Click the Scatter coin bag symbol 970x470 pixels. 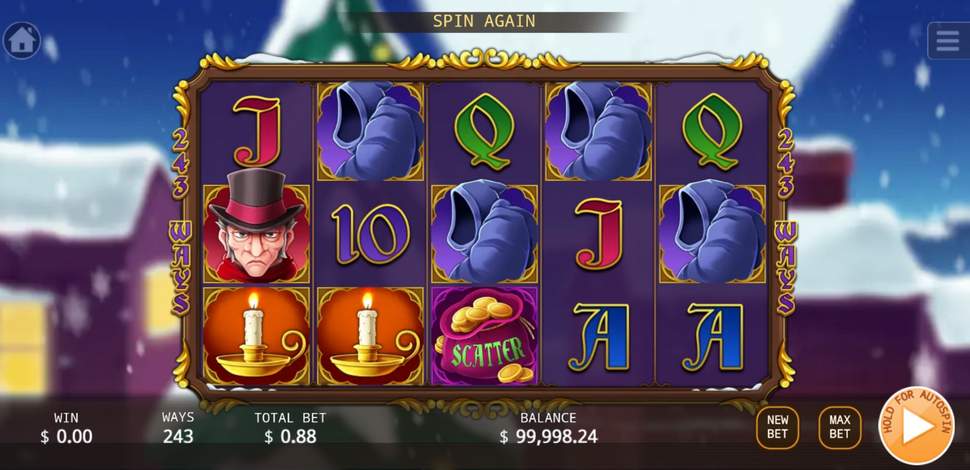(485, 336)
